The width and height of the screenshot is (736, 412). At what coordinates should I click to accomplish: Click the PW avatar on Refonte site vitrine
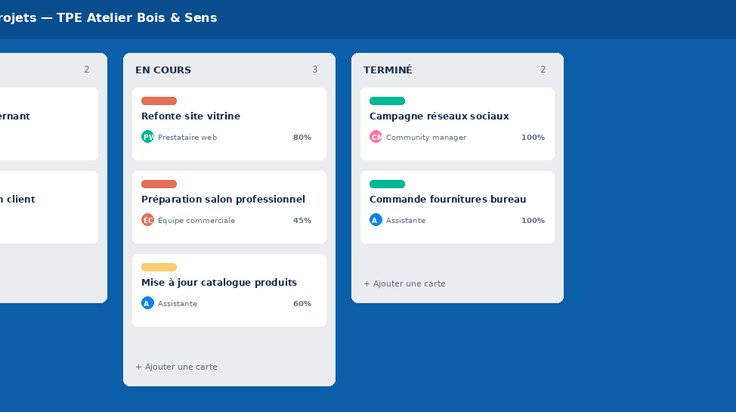click(147, 137)
